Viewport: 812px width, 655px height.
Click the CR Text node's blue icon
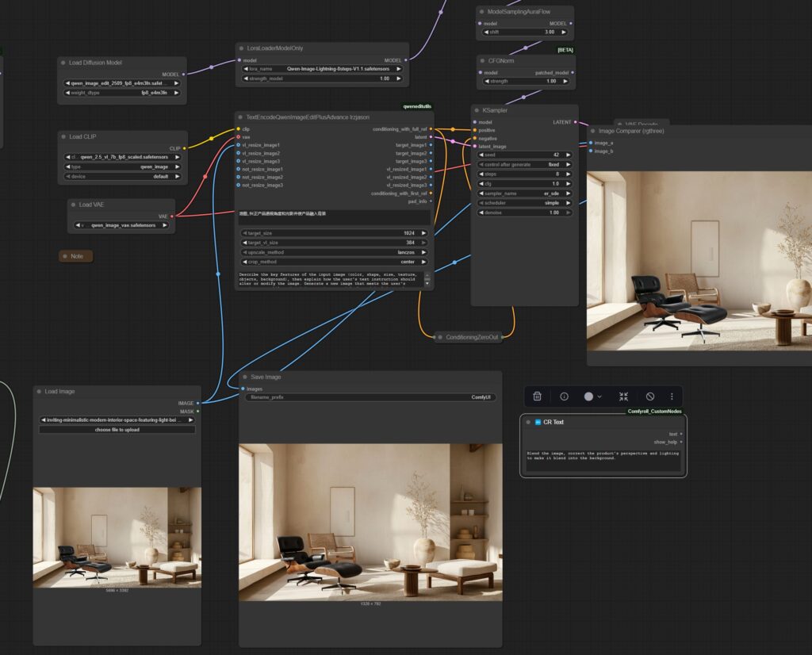(x=537, y=422)
